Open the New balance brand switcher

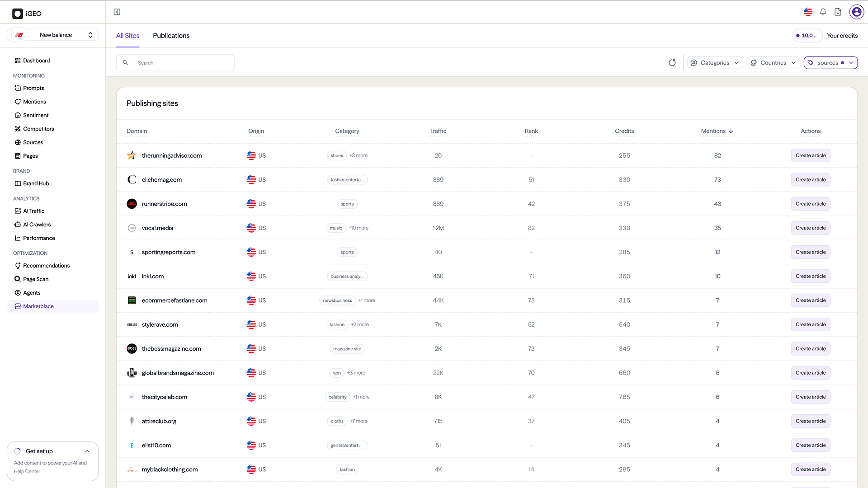(53, 35)
